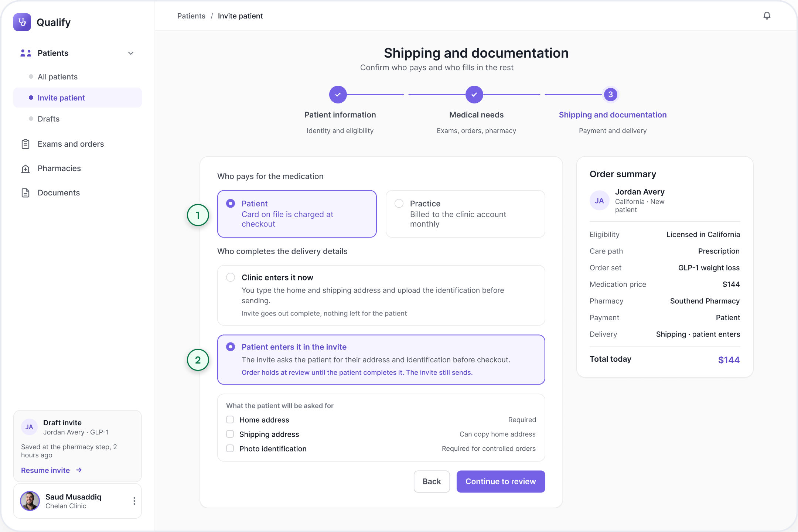This screenshot has height=532, width=798.
Task: Click the Shipping and documentation step label
Action: click(613, 115)
